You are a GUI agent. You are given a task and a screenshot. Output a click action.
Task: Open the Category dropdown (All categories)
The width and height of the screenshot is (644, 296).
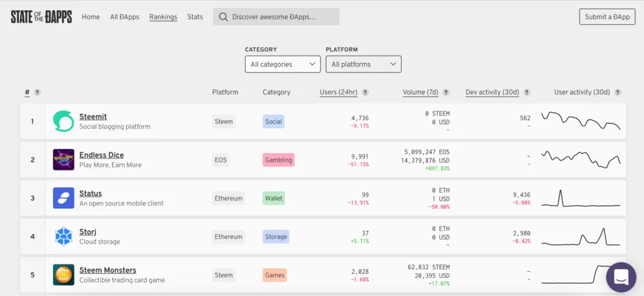click(282, 64)
